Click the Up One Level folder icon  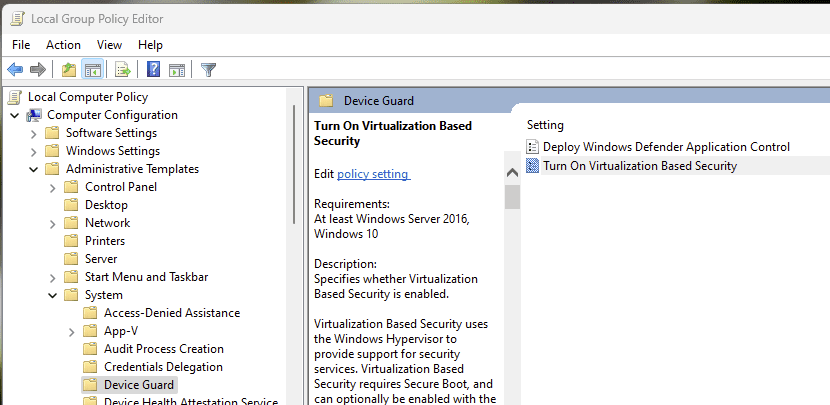pos(68,69)
